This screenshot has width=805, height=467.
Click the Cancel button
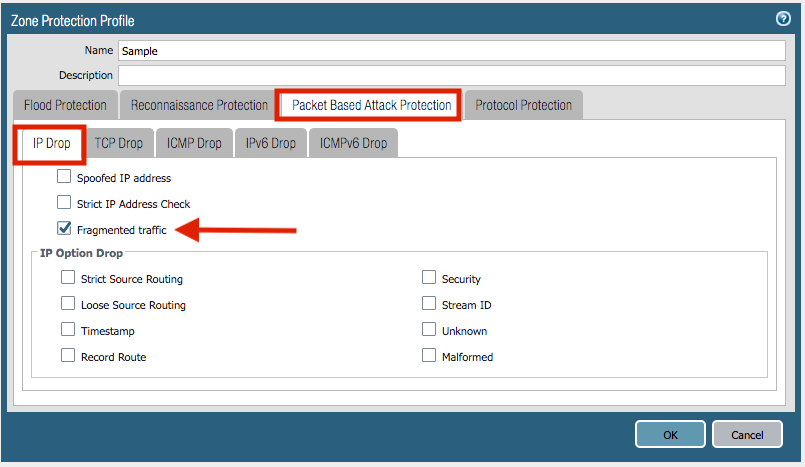point(747,435)
